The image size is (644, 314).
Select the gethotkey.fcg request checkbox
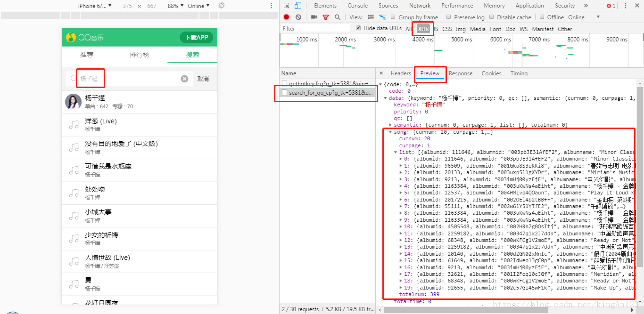[x=284, y=83]
